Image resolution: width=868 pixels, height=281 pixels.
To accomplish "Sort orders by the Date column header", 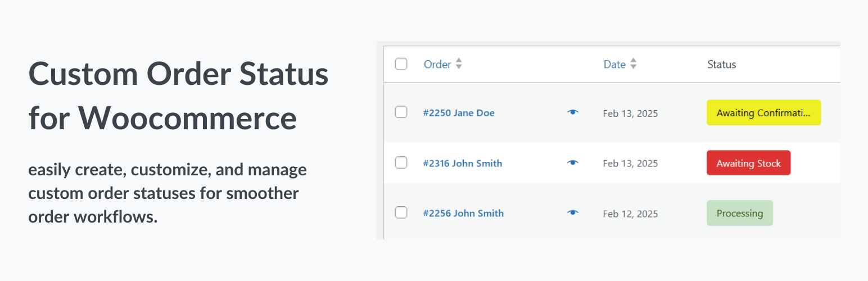I will coord(614,64).
